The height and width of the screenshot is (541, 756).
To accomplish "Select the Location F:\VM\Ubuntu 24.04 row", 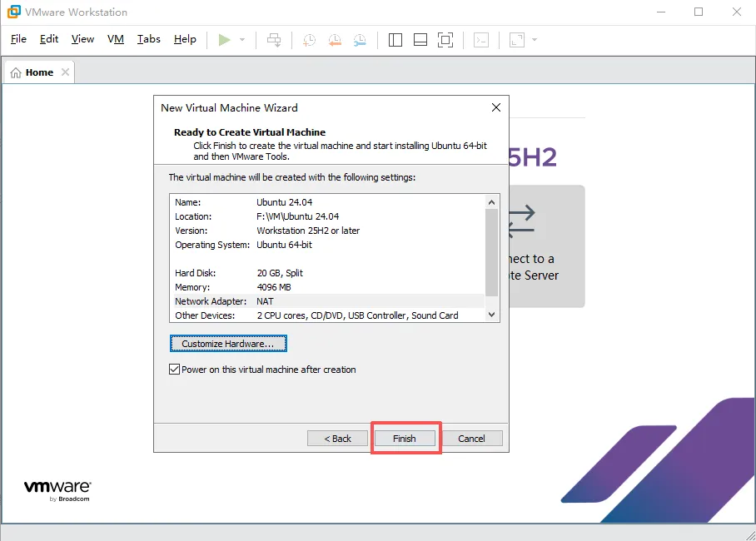I will pyautogui.click(x=327, y=216).
